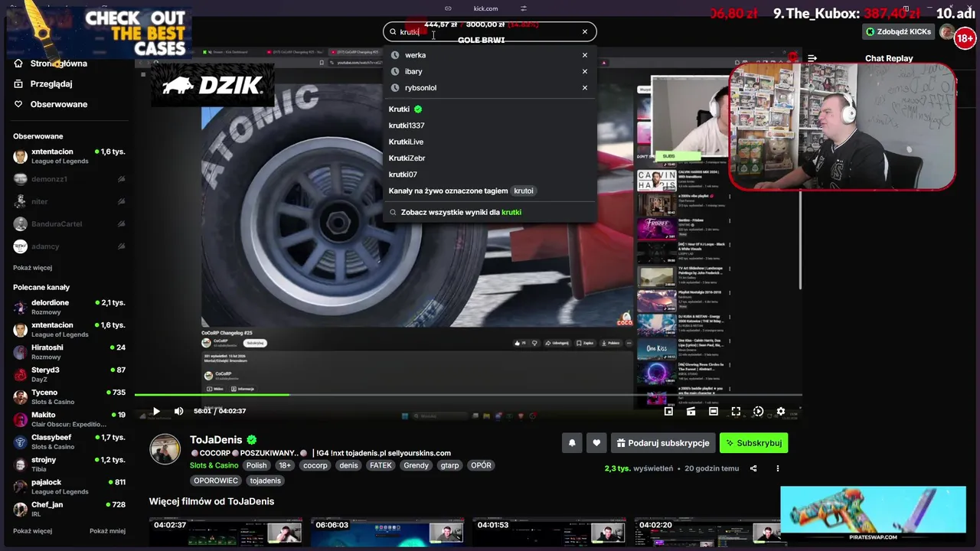Screen dimensions: 980x551
Task: Play the video with the play button
Action: click(156, 411)
